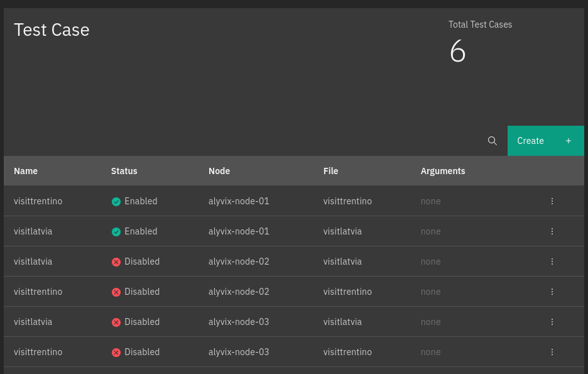Click the Total Test Cases label
The width and height of the screenshot is (588, 374).
[481, 25]
